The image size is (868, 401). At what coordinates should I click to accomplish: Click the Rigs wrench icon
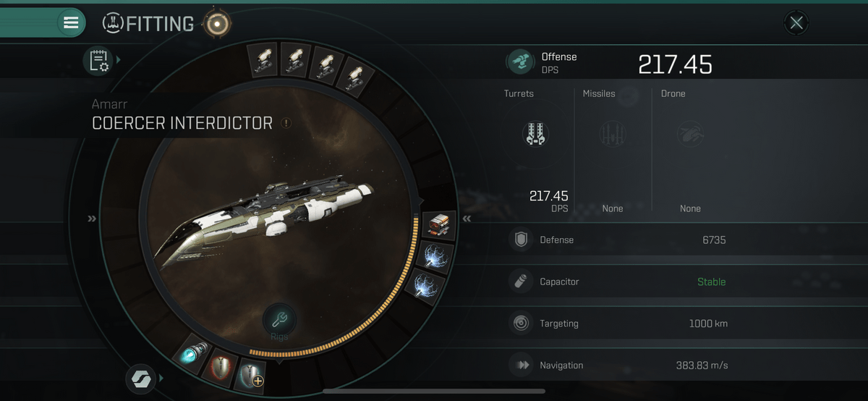[x=279, y=320]
